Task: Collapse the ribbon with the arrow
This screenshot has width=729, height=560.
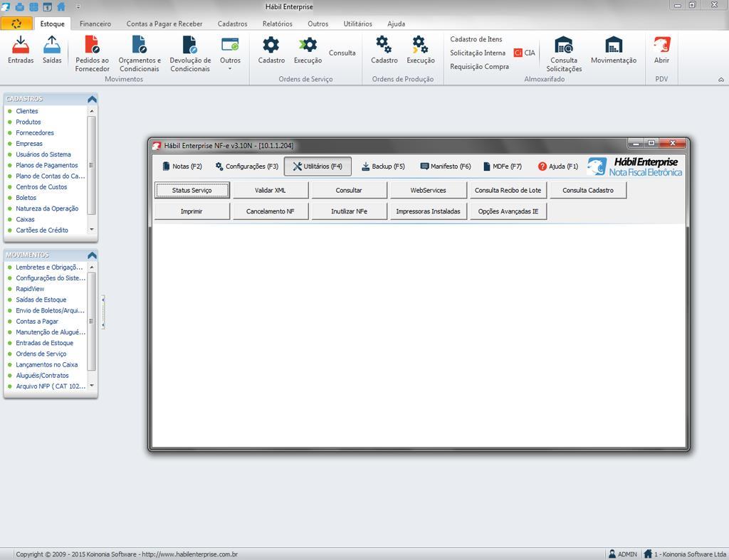Action: pyautogui.click(x=720, y=80)
